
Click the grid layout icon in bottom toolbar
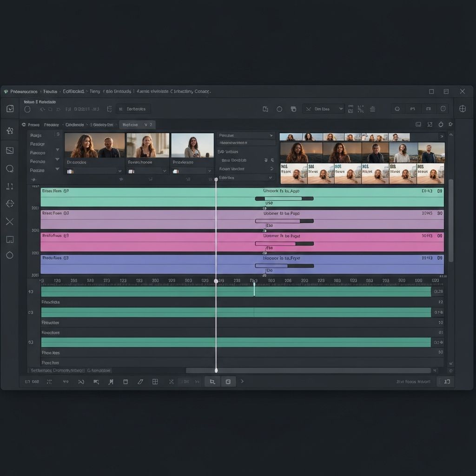pos(155,382)
